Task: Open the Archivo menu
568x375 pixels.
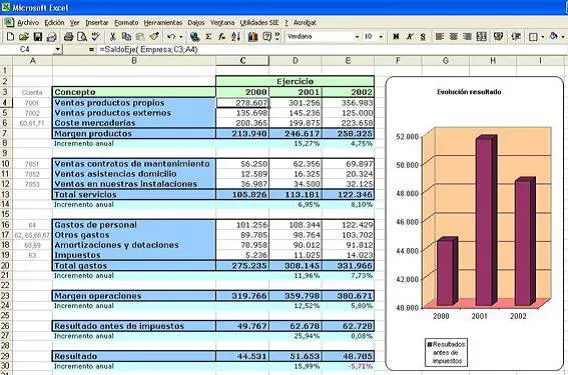Action: point(28,22)
